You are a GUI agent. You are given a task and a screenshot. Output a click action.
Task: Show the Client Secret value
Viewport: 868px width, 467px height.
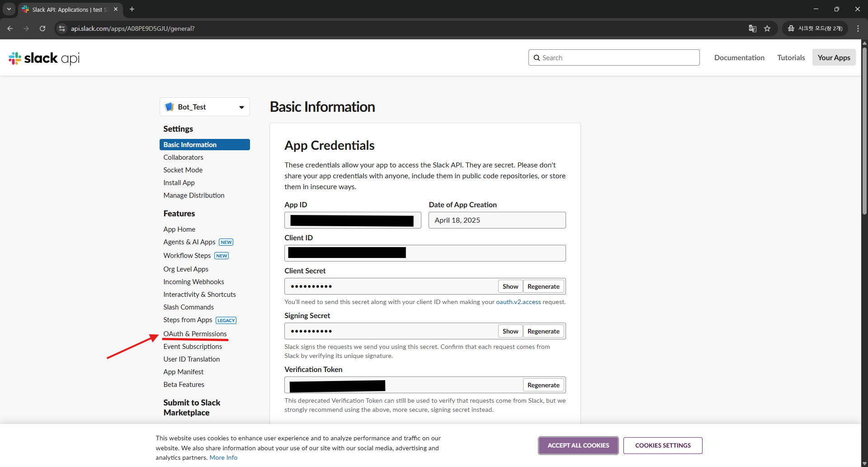click(510, 286)
